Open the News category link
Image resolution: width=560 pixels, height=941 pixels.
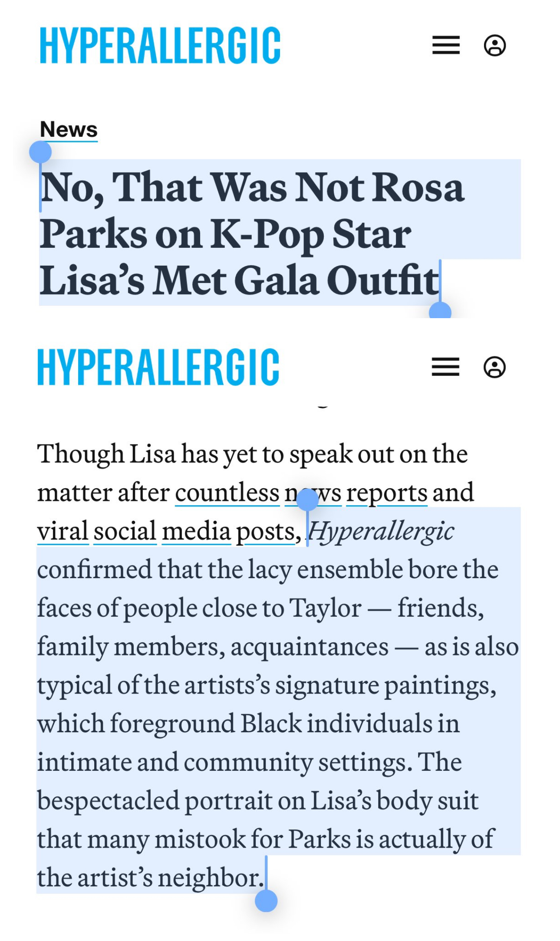pos(69,129)
